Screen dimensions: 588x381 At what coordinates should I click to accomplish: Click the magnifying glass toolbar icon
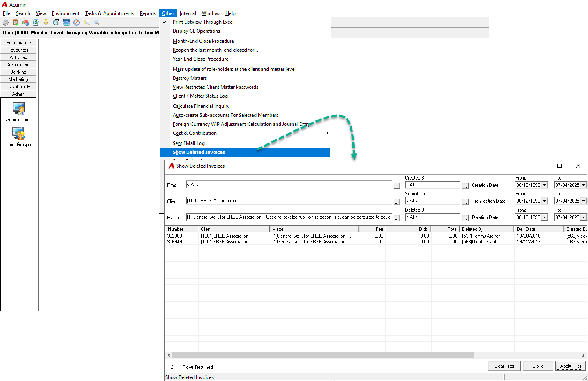97,22
